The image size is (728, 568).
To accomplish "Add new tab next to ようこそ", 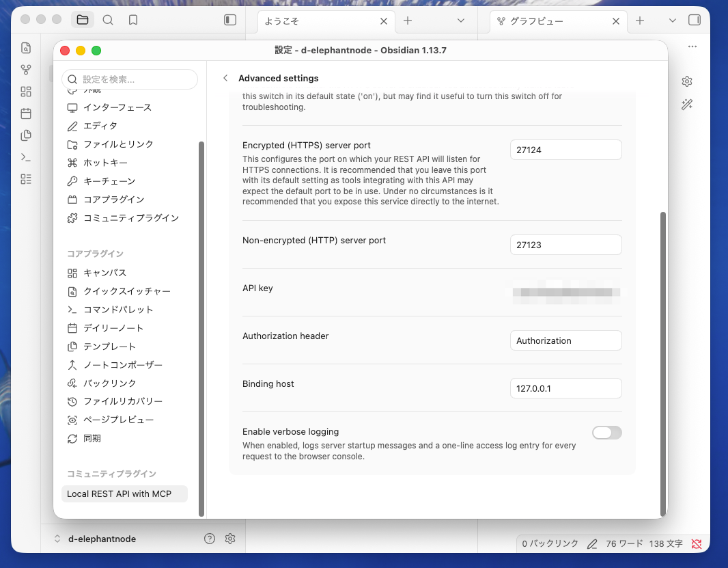I will click(x=408, y=21).
